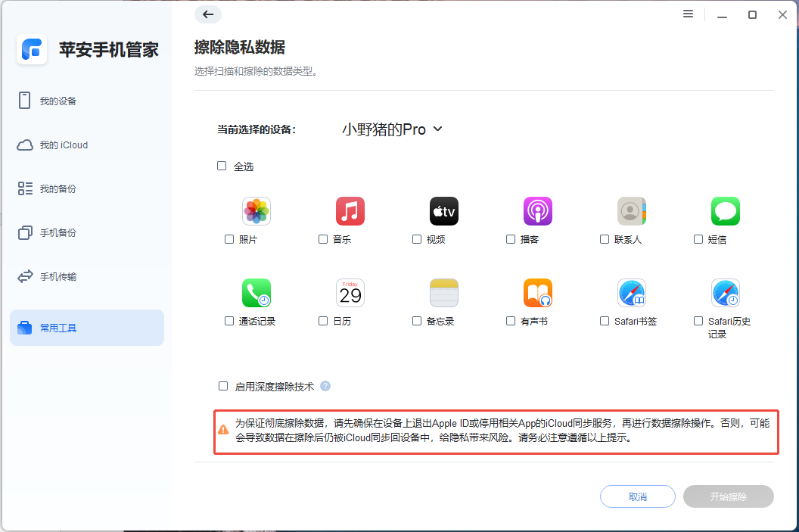The height and width of the screenshot is (532, 799).
Task: Go back using the back arrow
Action: (208, 14)
